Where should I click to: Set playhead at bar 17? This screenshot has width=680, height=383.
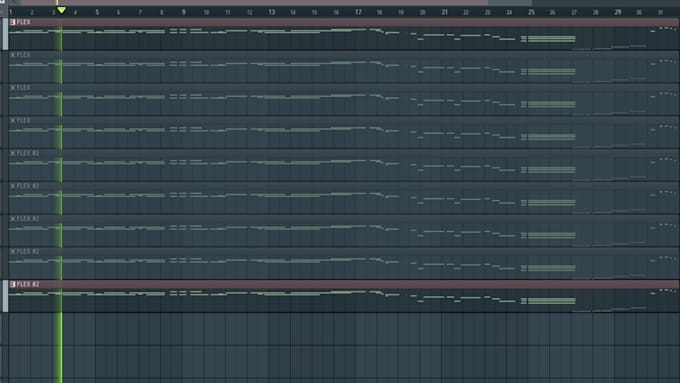pyautogui.click(x=358, y=12)
